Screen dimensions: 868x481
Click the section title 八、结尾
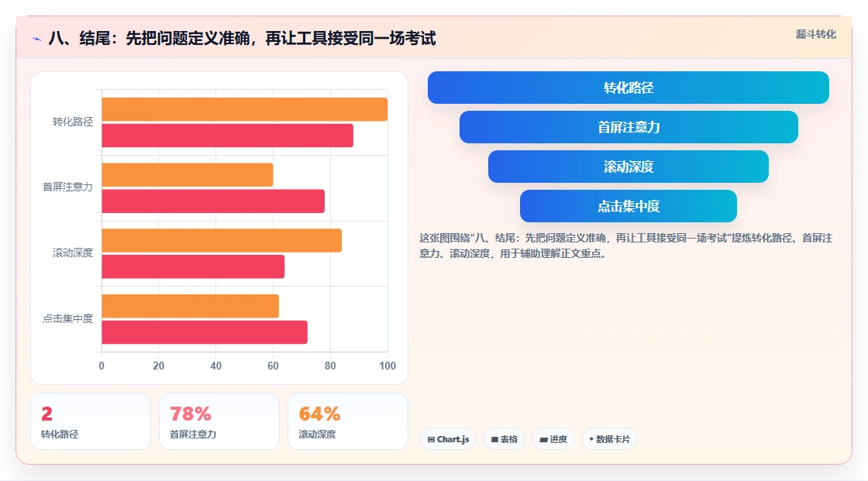pos(242,38)
